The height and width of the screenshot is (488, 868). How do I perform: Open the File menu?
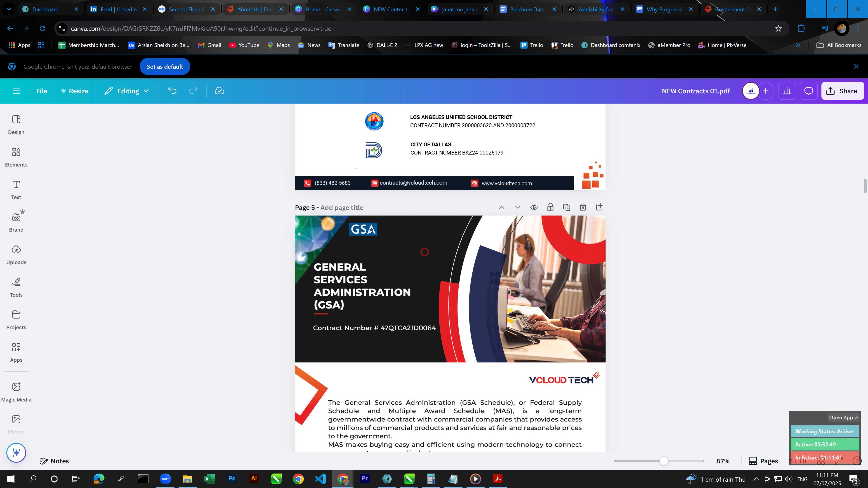pyautogui.click(x=42, y=91)
